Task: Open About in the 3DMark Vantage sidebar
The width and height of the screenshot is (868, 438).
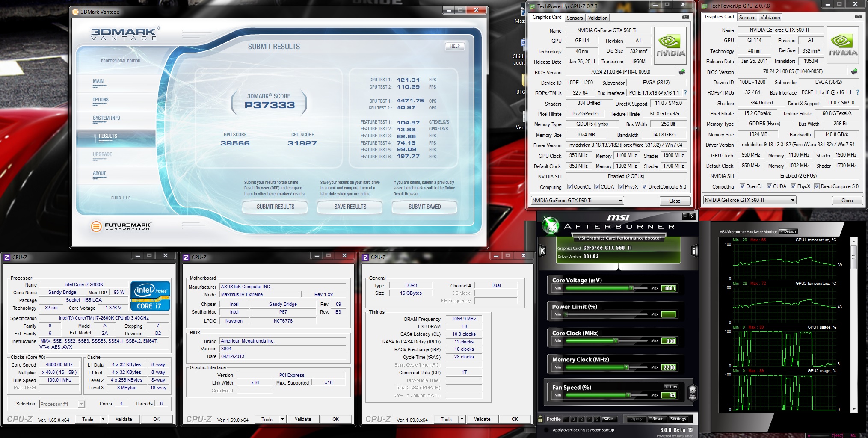Action: (x=99, y=173)
